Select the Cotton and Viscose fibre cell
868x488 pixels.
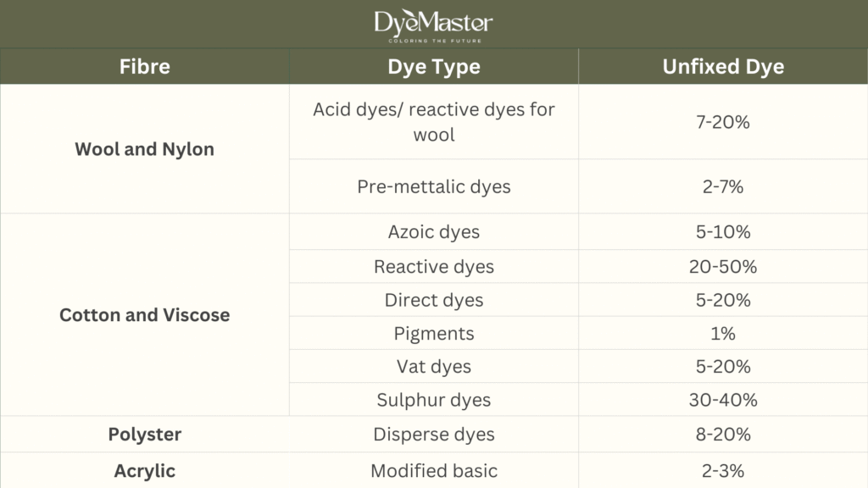click(144, 314)
